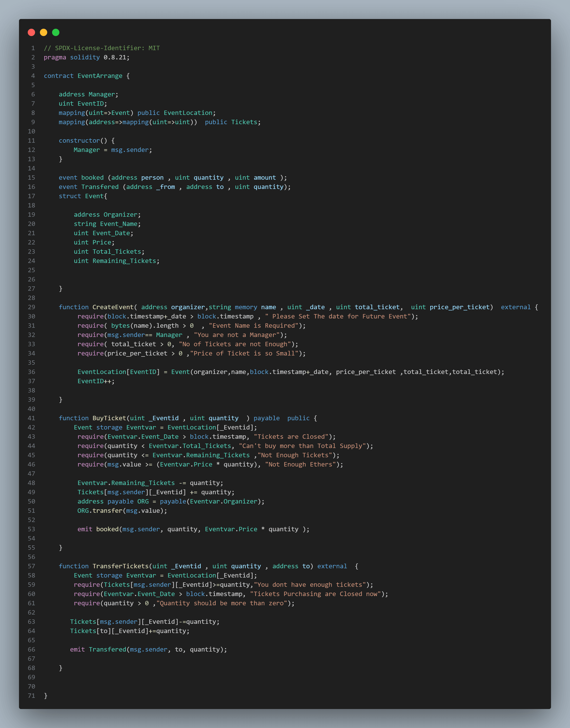Click the 'pragma' keyword
Viewport: 570px width, 728px height.
(55, 57)
